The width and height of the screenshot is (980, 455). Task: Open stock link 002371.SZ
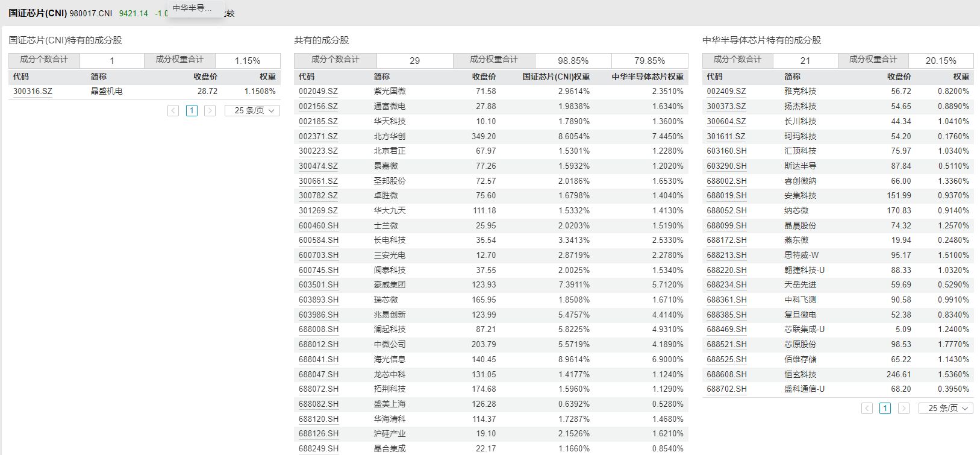coord(318,137)
